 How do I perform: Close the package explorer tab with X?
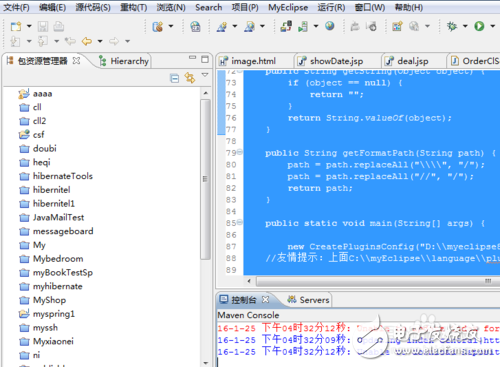(x=76, y=61)
